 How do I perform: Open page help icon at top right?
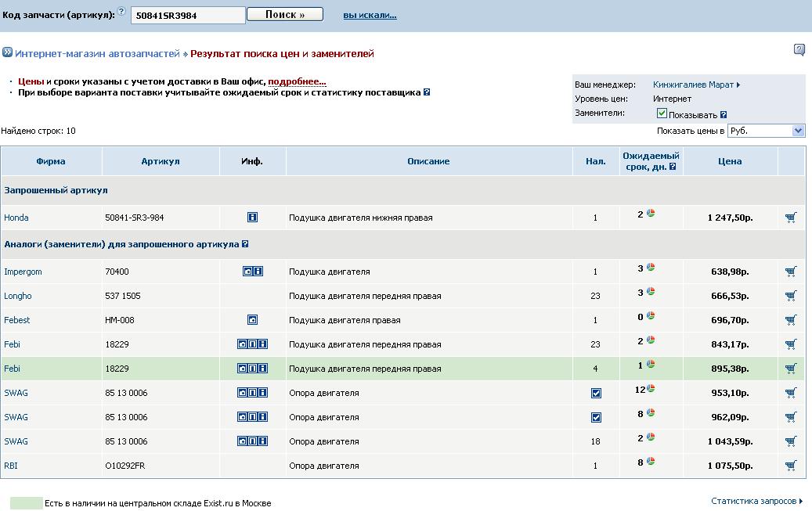pyautogui.click(x=799, y=50)
